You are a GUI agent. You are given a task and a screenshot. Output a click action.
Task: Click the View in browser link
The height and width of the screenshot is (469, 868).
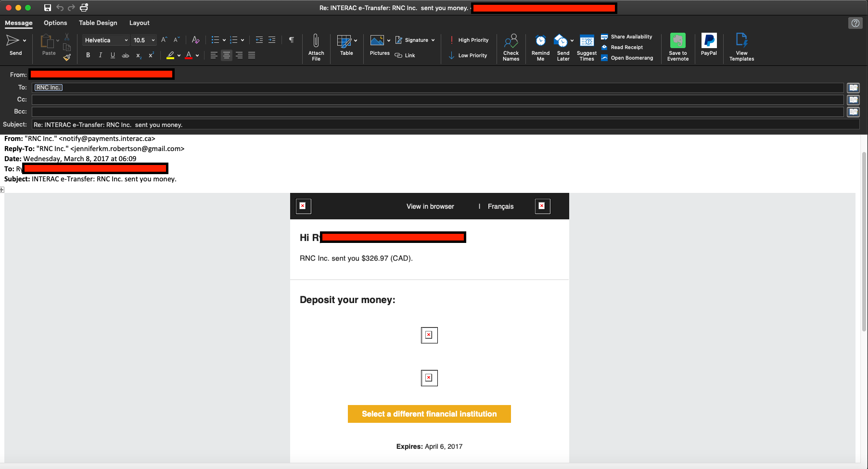click(430, 206)
